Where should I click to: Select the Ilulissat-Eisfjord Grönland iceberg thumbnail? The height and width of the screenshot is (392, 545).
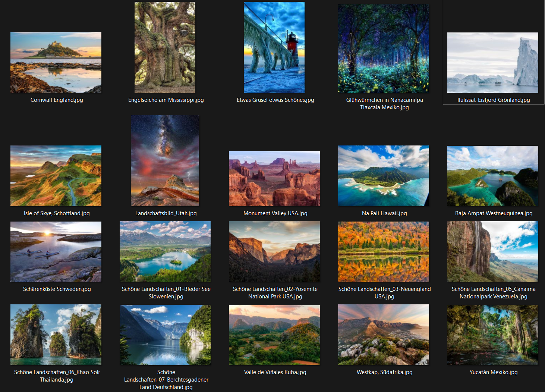point(493,63)
